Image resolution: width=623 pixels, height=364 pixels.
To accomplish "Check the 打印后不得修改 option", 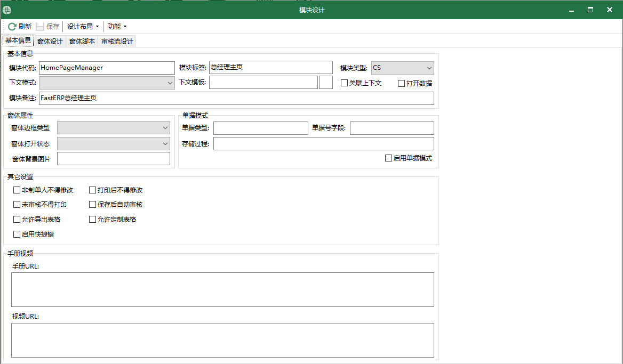I will [93, 190].
